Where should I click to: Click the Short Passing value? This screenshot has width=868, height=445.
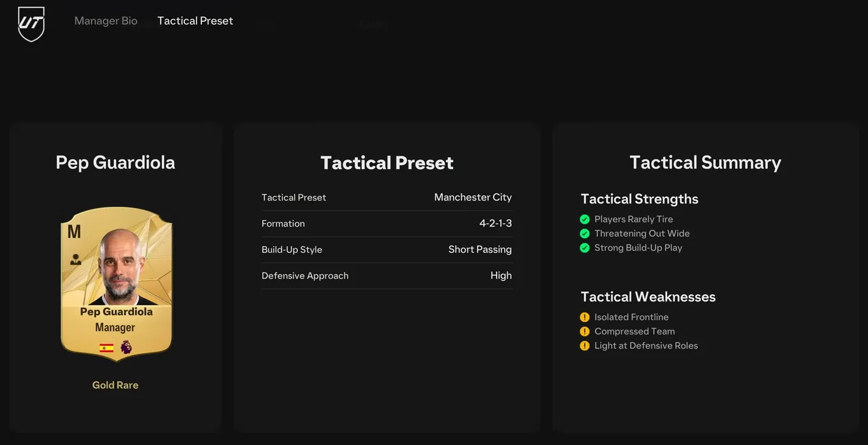[x=480, y=250]
